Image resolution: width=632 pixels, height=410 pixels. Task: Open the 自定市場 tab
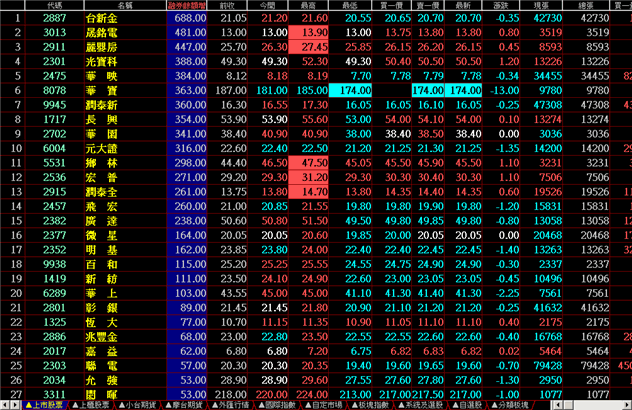point(324,405)
